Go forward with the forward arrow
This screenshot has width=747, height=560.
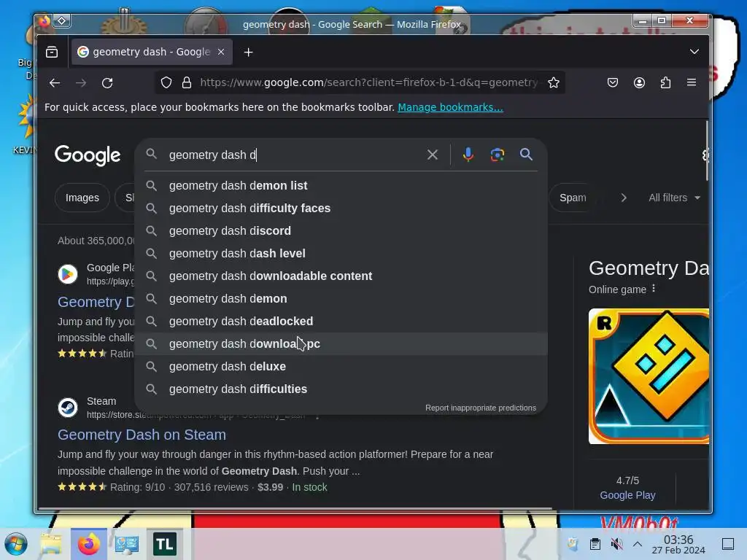(81, 83)
